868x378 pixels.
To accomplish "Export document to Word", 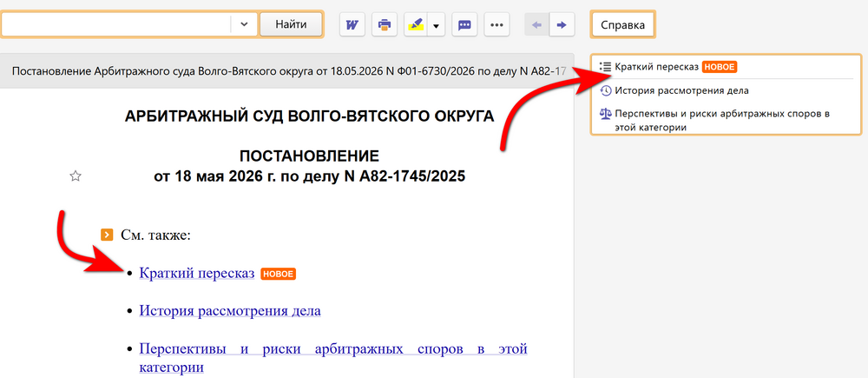I will pyautogui.click(x=352, y=24).
